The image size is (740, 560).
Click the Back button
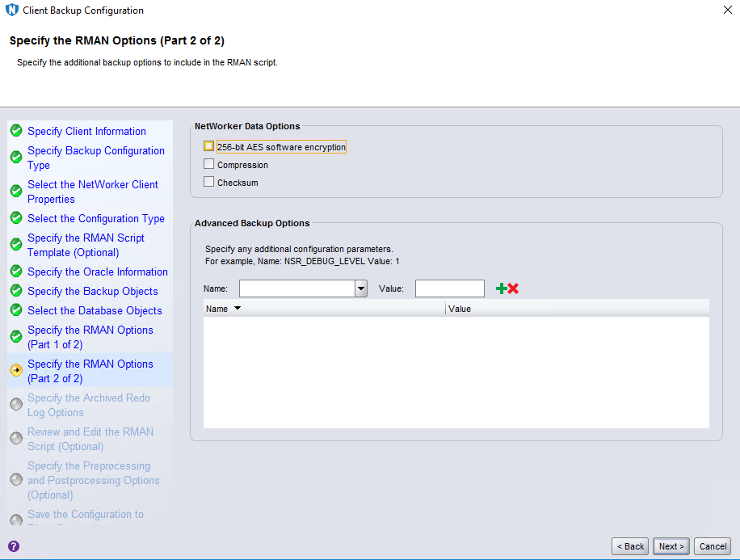coord(630,546)
